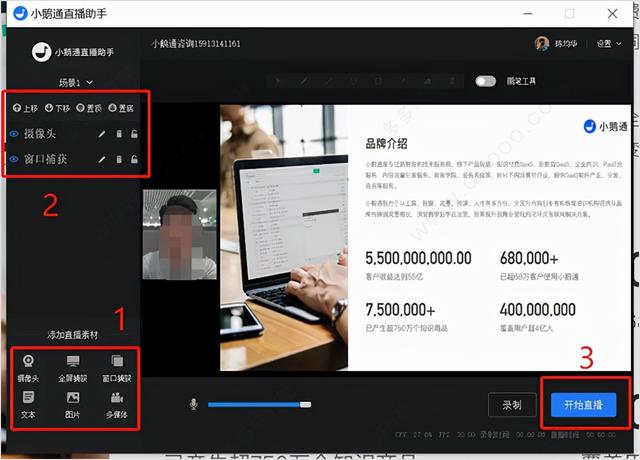Select the webcam preview thumbnail on canvas
The image size is (640, 460).
(180, 235)
